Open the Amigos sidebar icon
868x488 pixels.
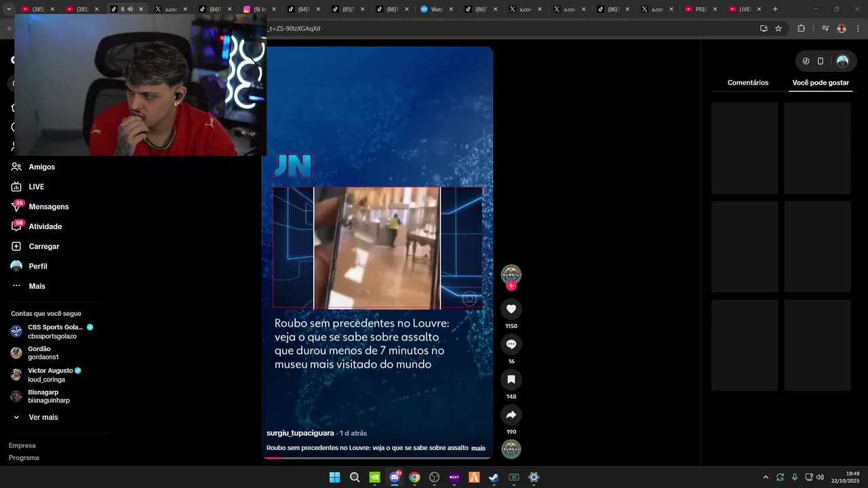(16, 167)
